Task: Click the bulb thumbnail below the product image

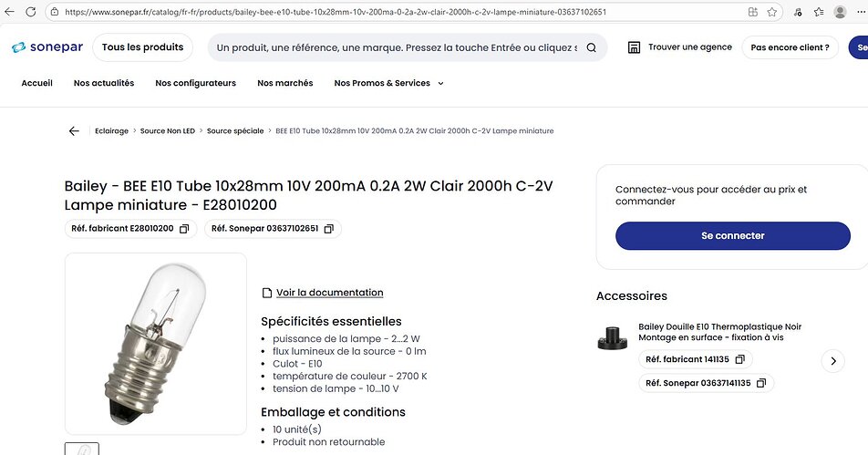Action: [x=82, y=450]
